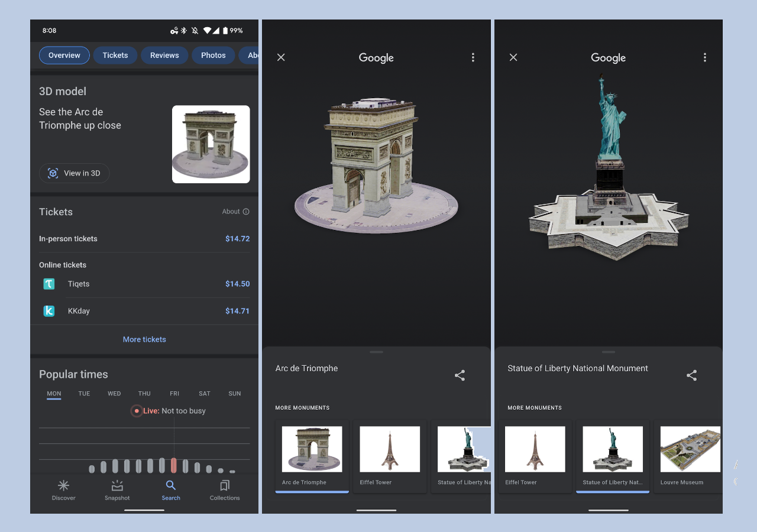
Task: Open the Photos tab chip
Action: tap(213, 55)
